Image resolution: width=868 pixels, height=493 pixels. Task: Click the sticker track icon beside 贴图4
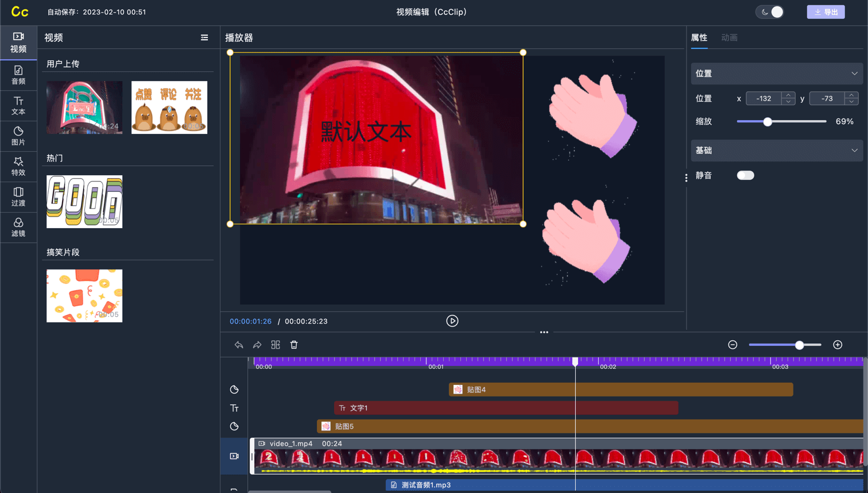click(x=234, y=390)
